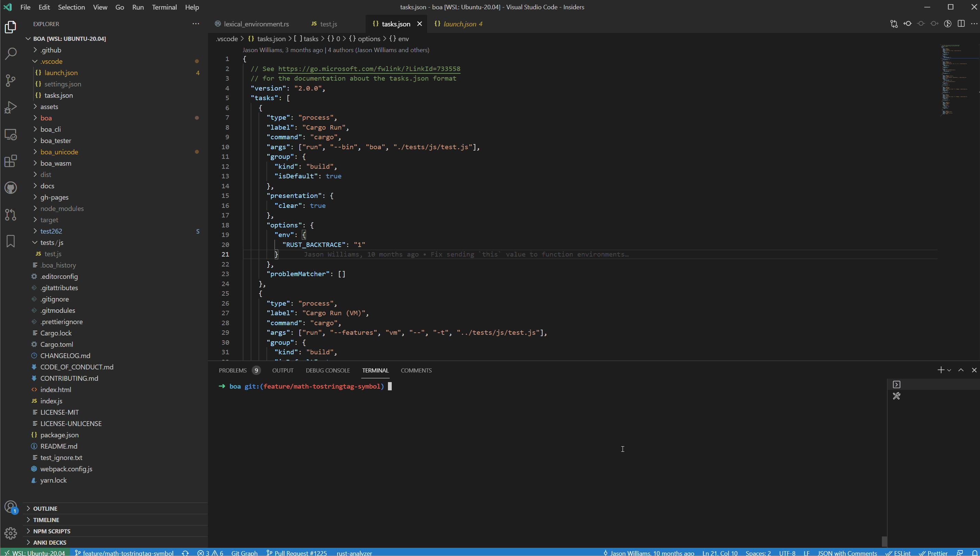Image resolution: width=980 pixels, height=556 pixels.
Task: Split the editor into two panes
Action: click(961, 24)
